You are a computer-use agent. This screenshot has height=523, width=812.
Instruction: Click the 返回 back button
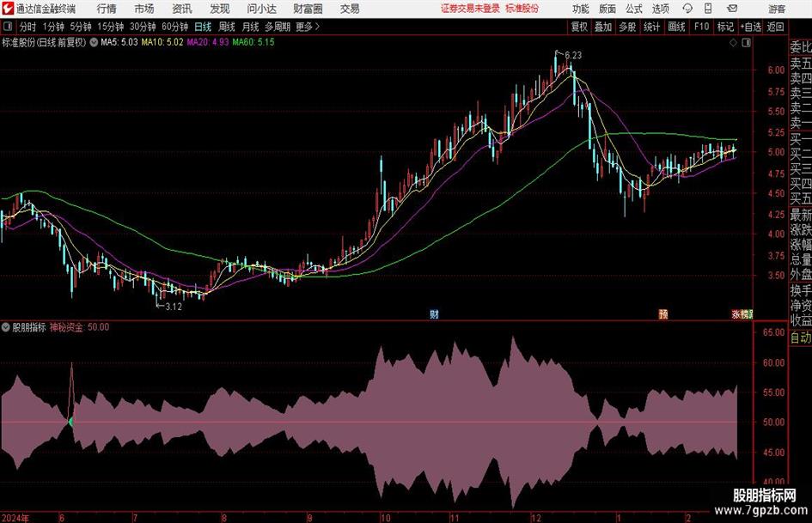(x=775, y=27)
